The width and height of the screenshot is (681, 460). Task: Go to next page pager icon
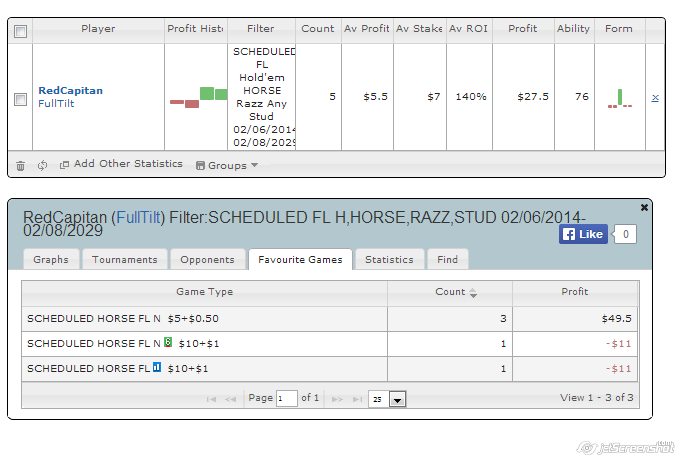(x=337, y=399)
